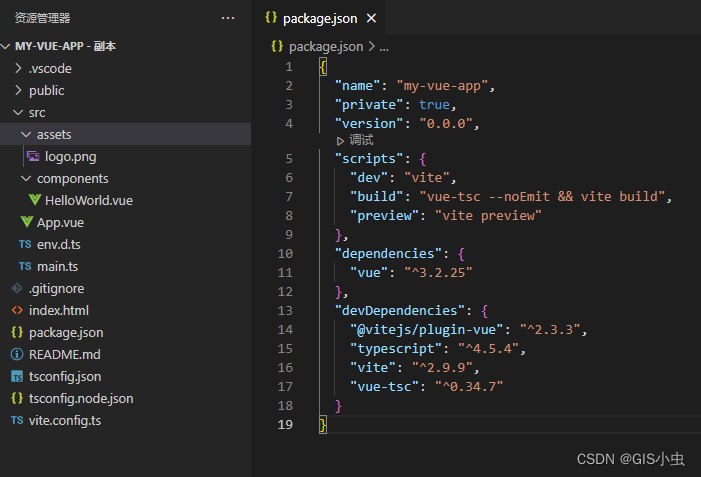This screenshot has height=477, width=701.
Task: Click the HTML icon beside index.html
Action: 17,310
